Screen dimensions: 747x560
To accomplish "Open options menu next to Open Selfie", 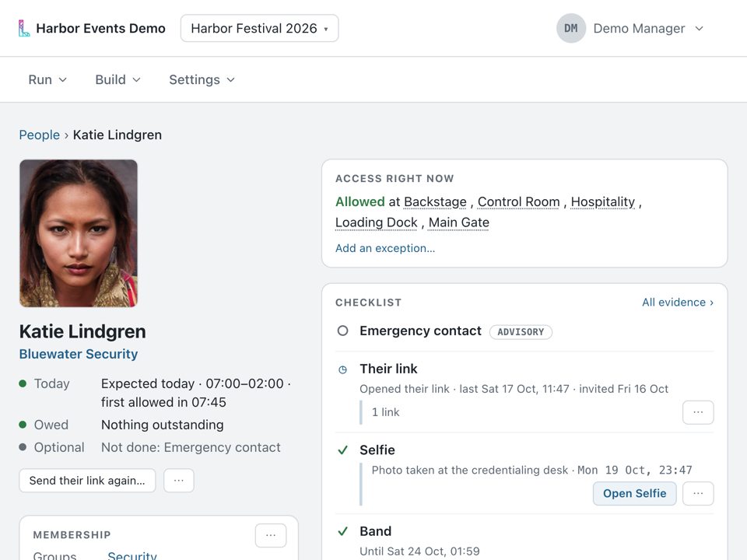I will [698, 493].
